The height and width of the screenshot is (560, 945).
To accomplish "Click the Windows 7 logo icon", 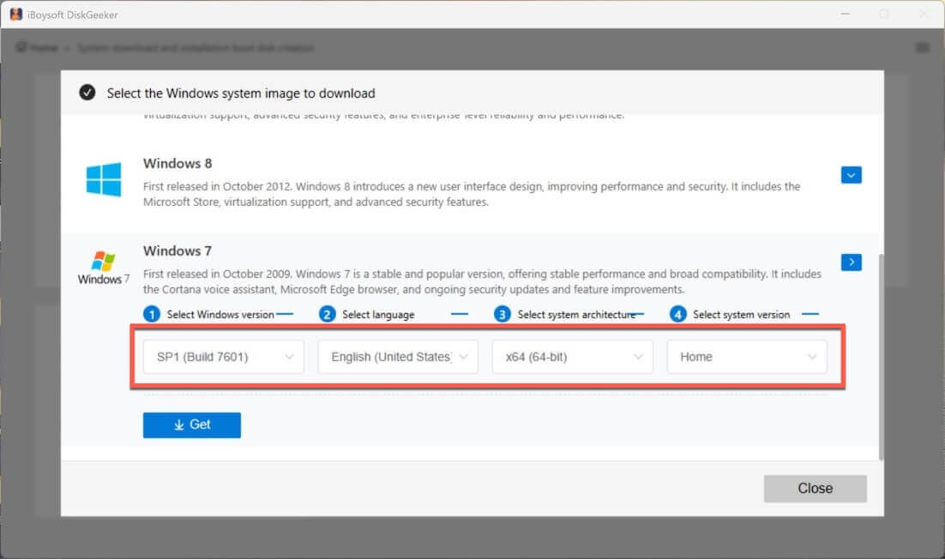I will coord(103,268).
